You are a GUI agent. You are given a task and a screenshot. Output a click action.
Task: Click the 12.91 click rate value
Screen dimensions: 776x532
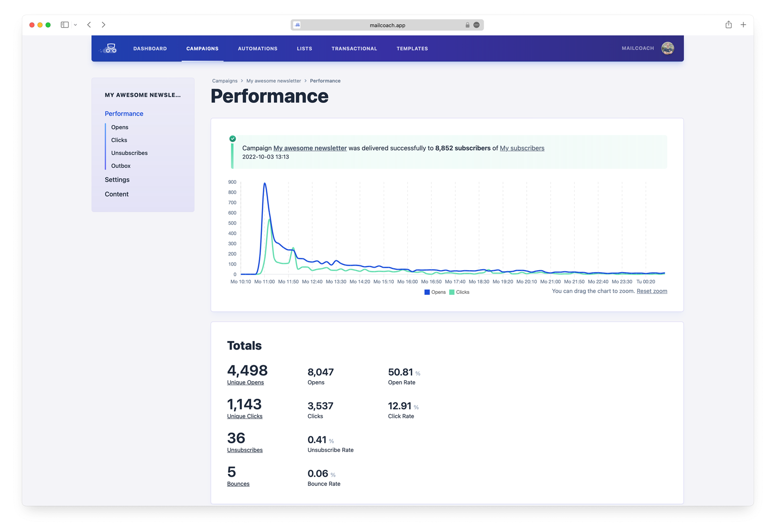pyautogui.click(x=400, y=406)
